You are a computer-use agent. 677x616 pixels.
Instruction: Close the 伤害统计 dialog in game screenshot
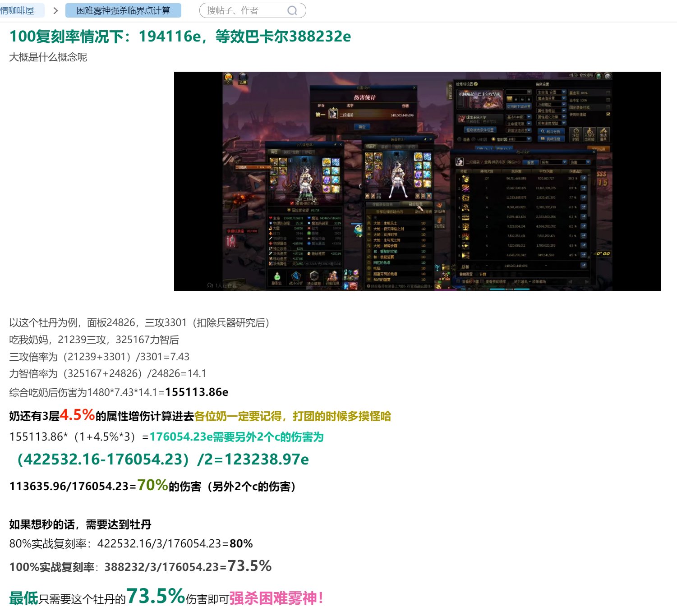pos(414,87)
